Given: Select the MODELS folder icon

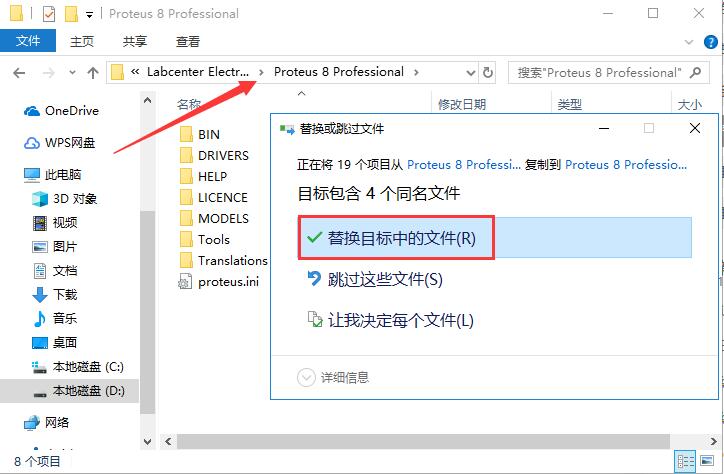Looking at the screenshot, I should click(x=186, y=218).
